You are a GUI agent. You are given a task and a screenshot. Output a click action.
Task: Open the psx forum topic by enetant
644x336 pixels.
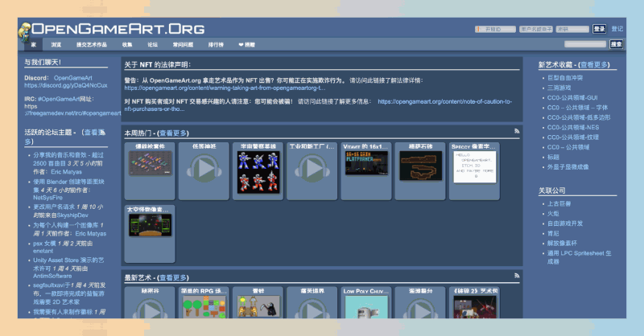[x=45, y=244]
